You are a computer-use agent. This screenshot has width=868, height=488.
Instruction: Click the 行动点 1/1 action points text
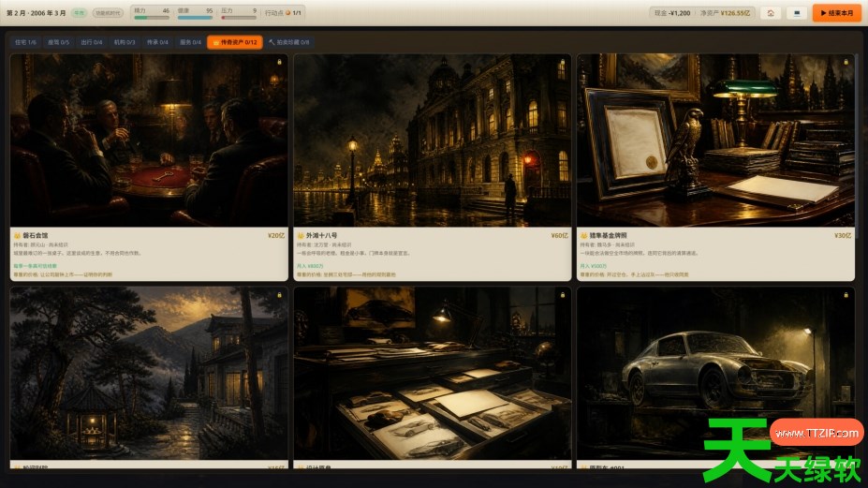coord(283,13)
